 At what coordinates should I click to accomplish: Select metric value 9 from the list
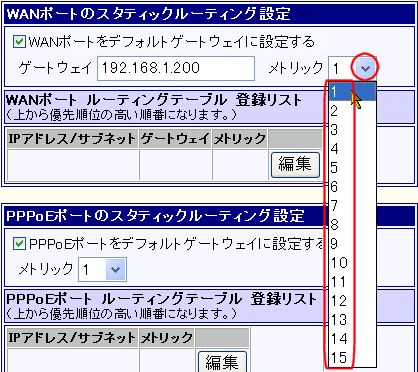coord(352,244)
